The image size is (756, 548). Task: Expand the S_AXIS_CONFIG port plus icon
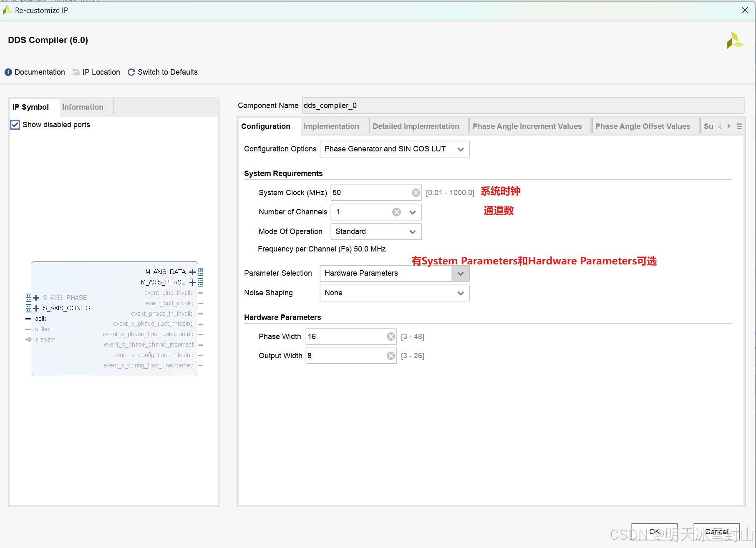pos(36,308)
